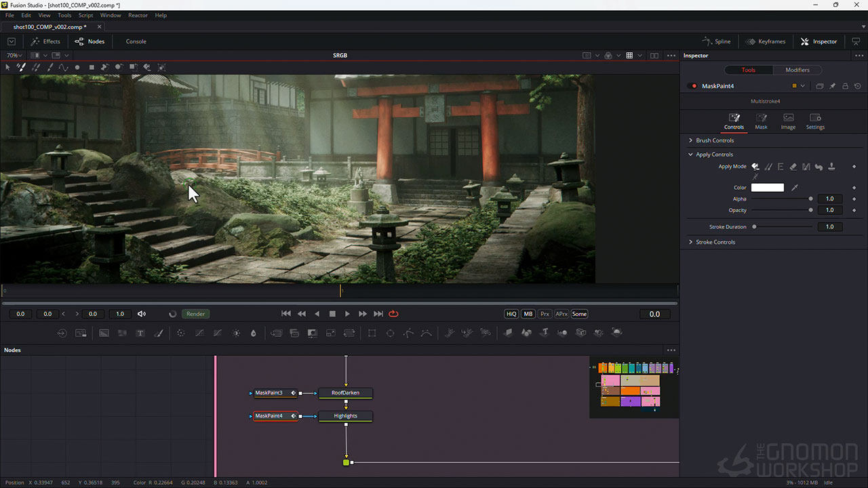The image size is (868, 488).
Task: Click the color picker eyedropper beside Color
Action: pos(794,188)
